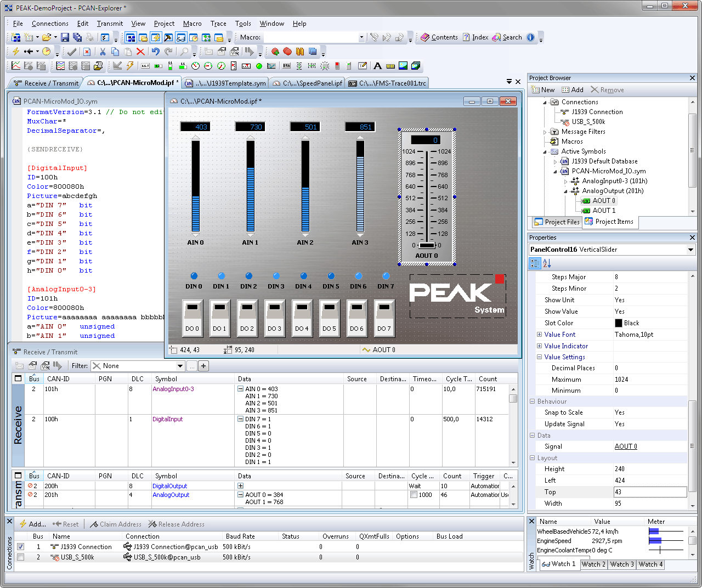Screen dimensions: 702x588
Task: Click the AOUT 0 vertical slider thumb
Action: tap(427, 245)
